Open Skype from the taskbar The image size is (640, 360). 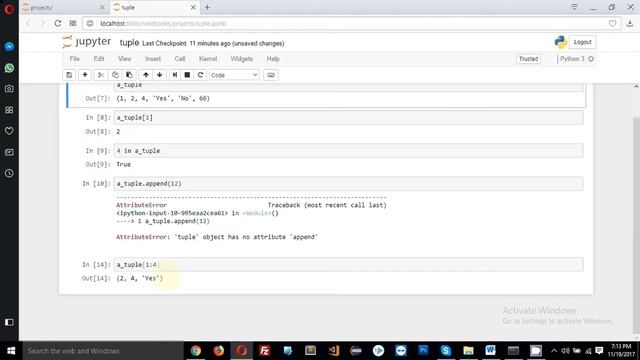[x=446, y=351]
